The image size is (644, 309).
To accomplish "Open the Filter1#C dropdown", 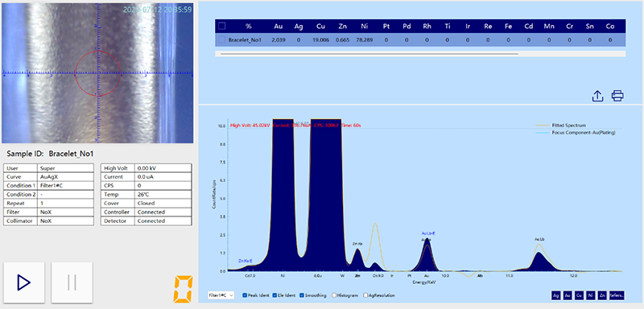I will (x=221, y=295).
